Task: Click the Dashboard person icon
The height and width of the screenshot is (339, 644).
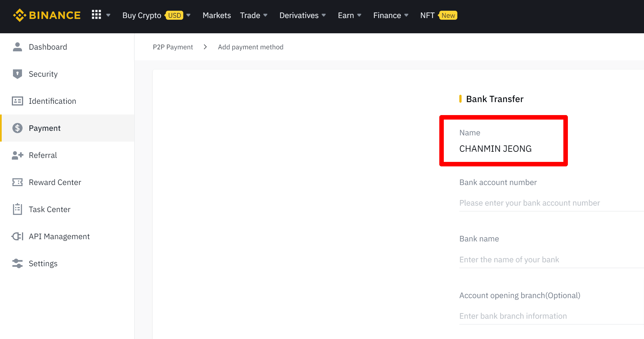Action: [x=17, y=47]
